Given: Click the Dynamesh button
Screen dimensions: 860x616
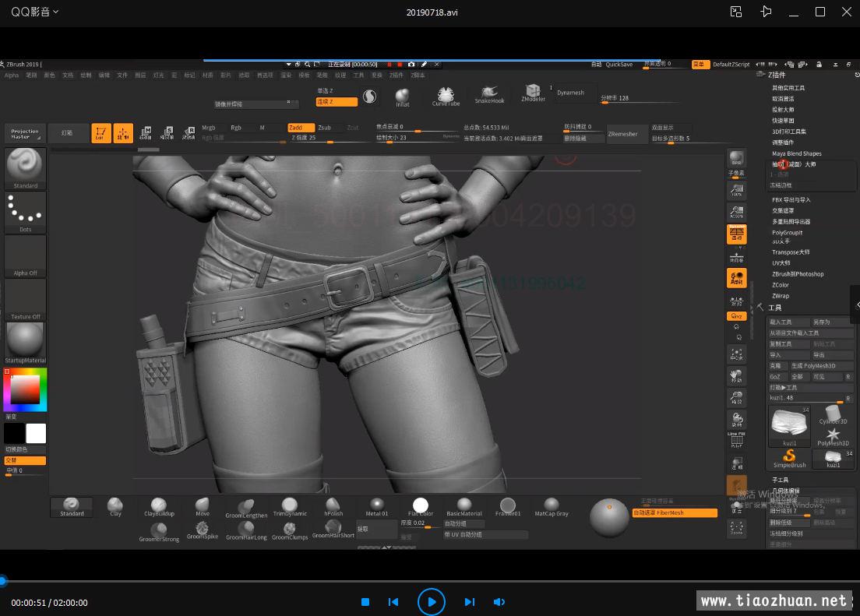Looking at the screenshot, I should point(570,93).
